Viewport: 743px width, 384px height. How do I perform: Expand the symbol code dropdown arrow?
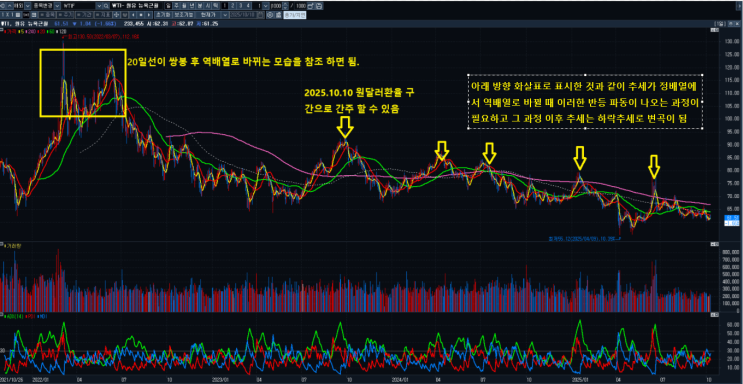pos(99,6)
